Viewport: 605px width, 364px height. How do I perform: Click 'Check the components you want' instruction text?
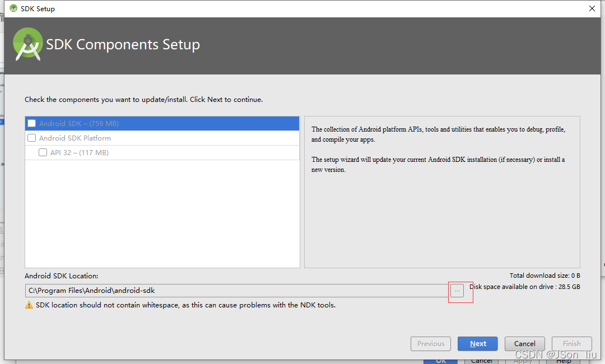pyautogui.click(x=143, y=100)
